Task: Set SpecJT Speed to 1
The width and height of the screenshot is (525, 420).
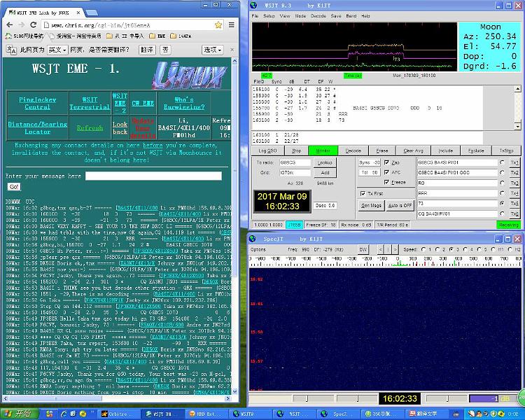Action: (423, 249)
